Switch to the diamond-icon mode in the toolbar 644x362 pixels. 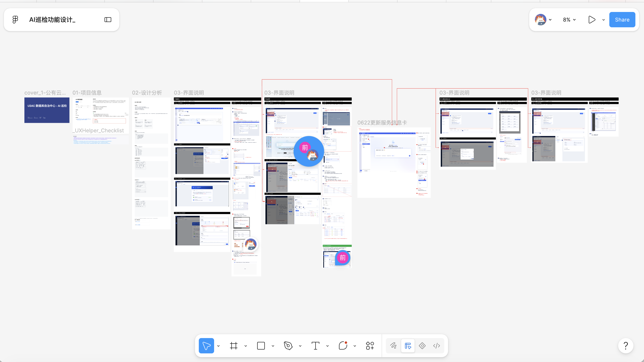click(422, 345)
